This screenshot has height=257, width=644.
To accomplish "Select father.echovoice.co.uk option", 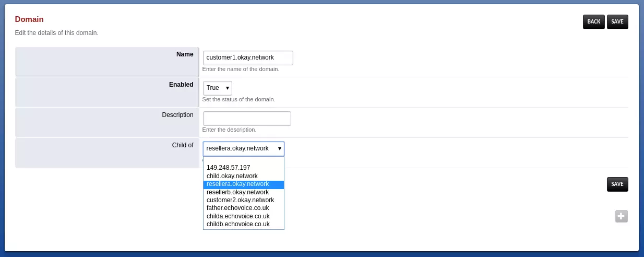I will pyautogui.click(x=244, y=208).
